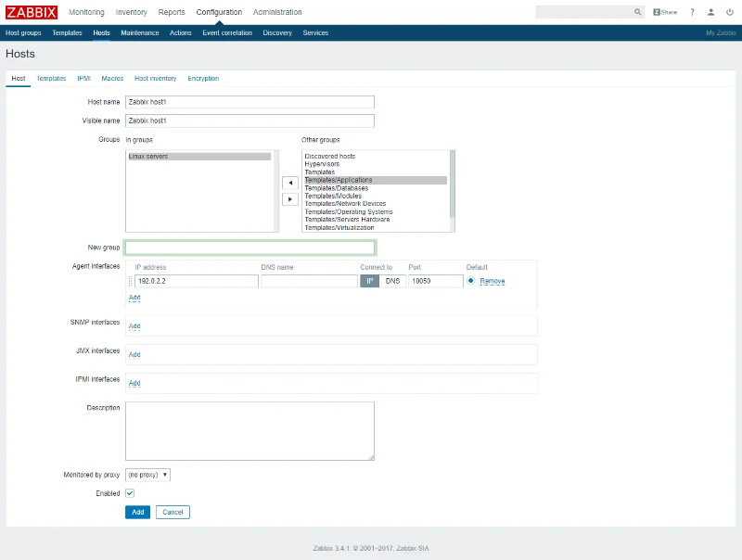Click the search magnifier icon
742x560 pixels.
[637, 12]
